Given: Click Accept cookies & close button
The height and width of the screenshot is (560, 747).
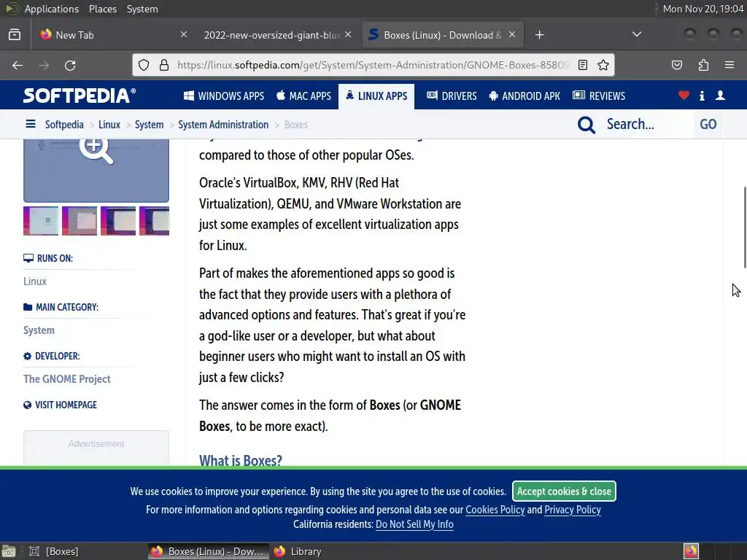Looking at the screenshot, I should tap(564, 491).
